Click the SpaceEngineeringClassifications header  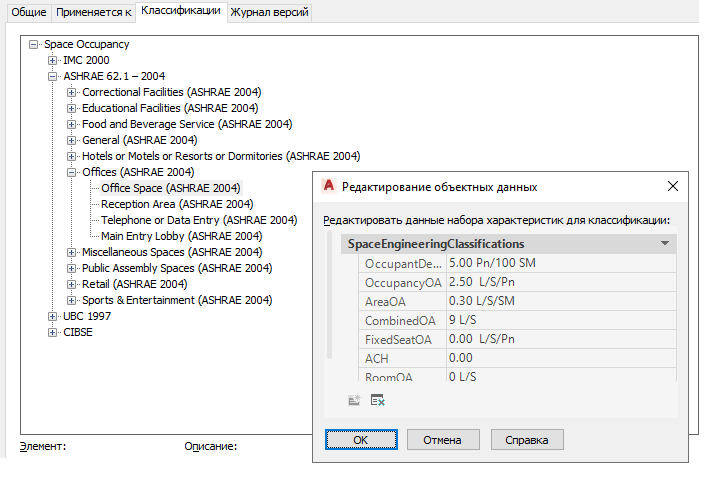point(509,244)
